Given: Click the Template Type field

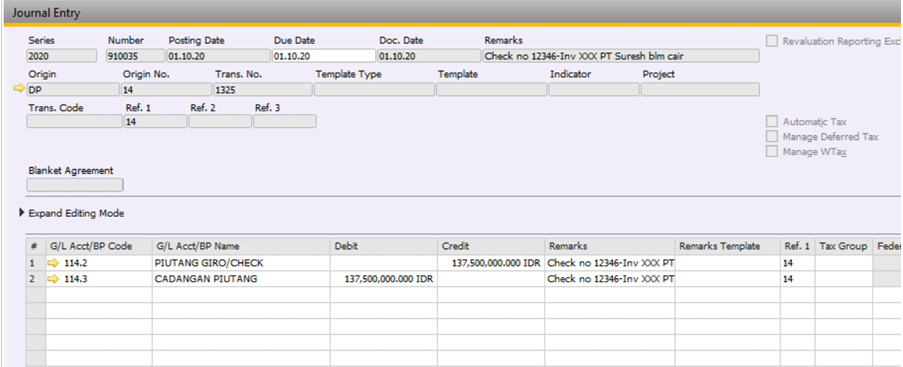Looking at the screenshot, I should tap(374, 89).
